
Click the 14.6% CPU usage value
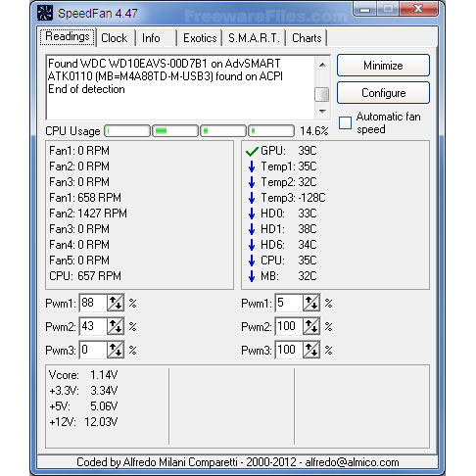pyautogui.click(x=314, y=131)
